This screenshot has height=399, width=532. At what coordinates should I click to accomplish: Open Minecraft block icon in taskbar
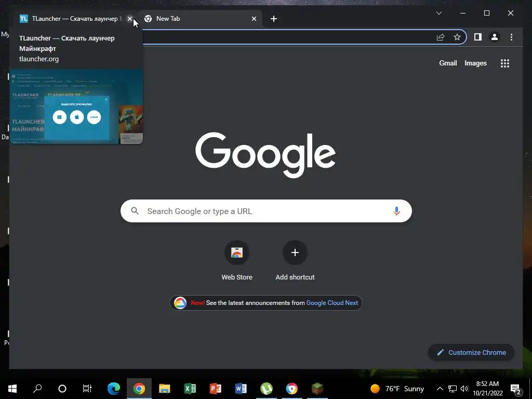pyautogui.click(x=317, y=389)
